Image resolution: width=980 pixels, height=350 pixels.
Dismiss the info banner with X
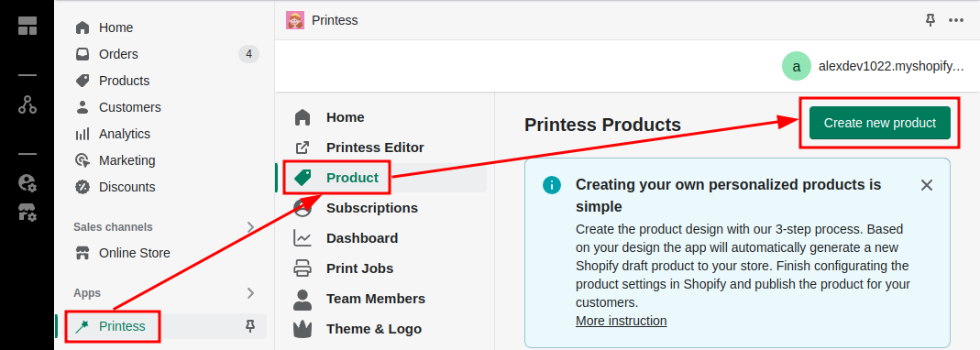point(927,185)
